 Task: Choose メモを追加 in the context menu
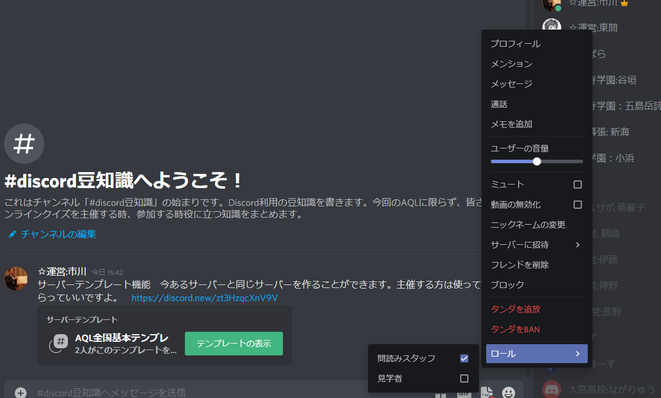pos(537,124)
